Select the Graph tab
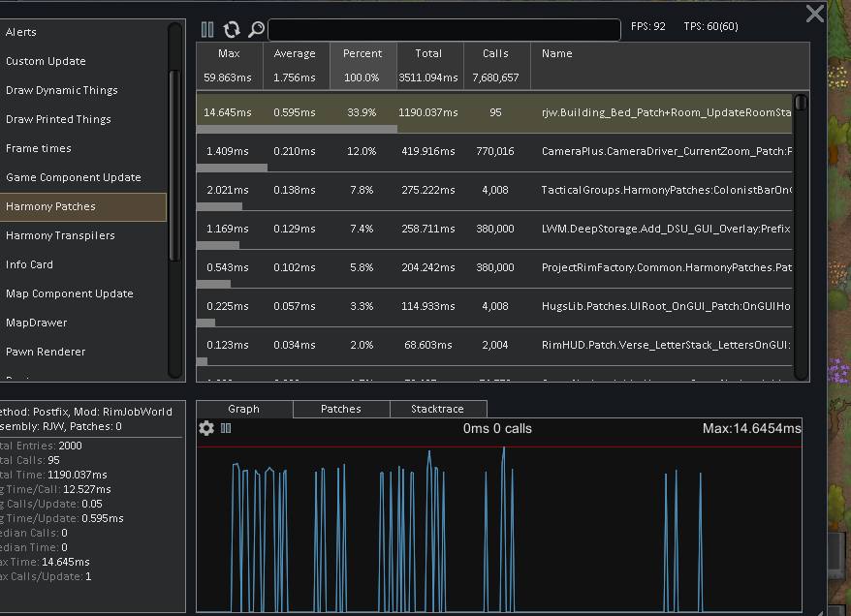Image resolution: width=851 pixels, height=616 pixels. coord(243,409)
